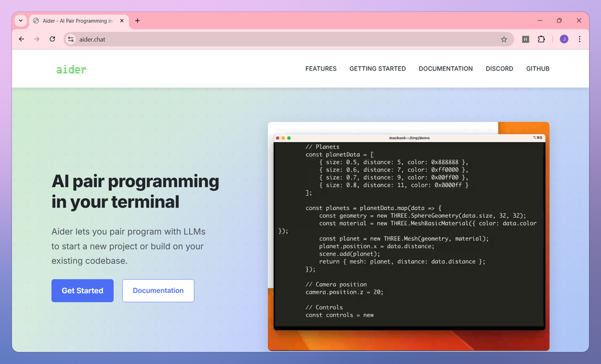Image resolution: width=601 pixels, height=364 pixels.
Task: Open the DOCUMENTATION nav item
Action: point(446,69)
